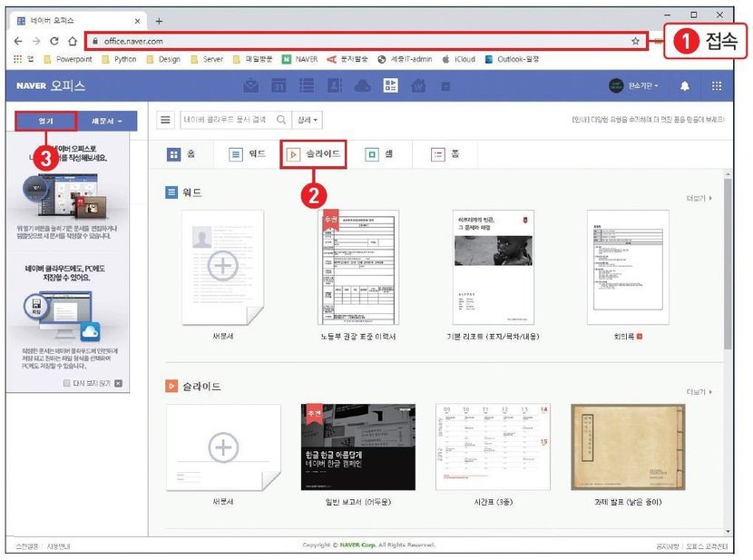Open the 과제 발표 (낡은 종이) template
753x560 pixels.
[628, 447]
